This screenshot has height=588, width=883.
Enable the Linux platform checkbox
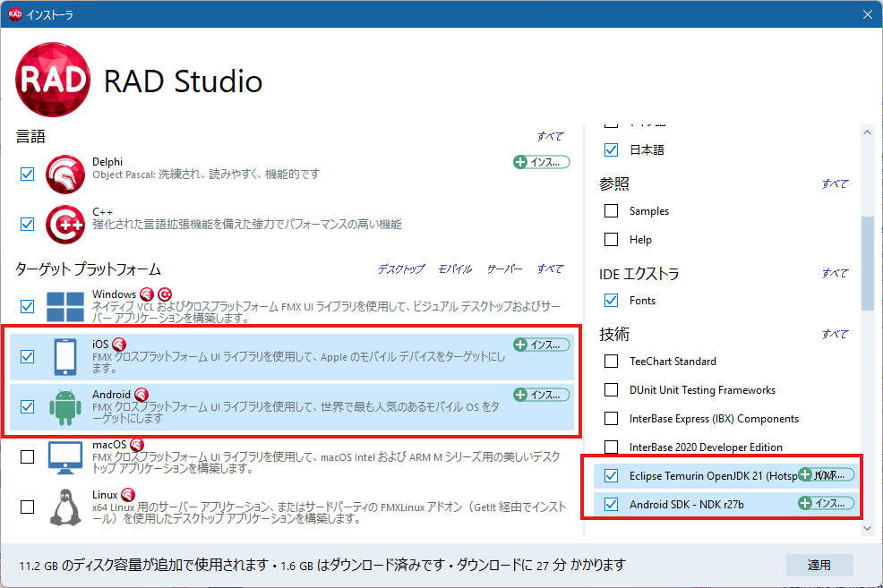[27, 507]
